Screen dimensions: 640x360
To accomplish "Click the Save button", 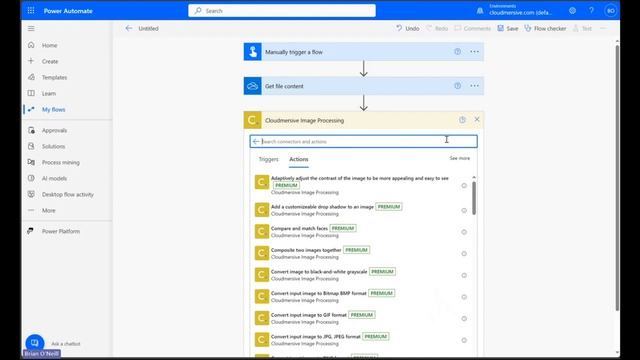I will coord(508,28).
